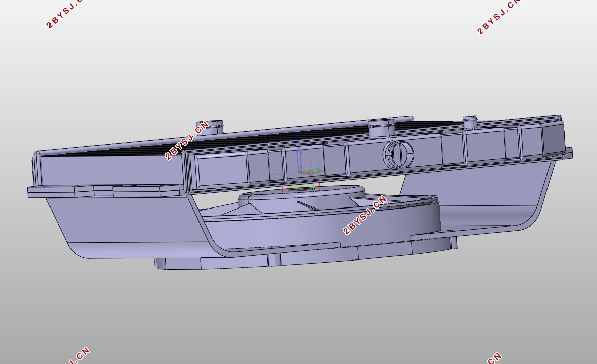Screen dimensions: 597x364
Task: Click the left cylindrical filler neck on top
Action: (x=210, y=127)
